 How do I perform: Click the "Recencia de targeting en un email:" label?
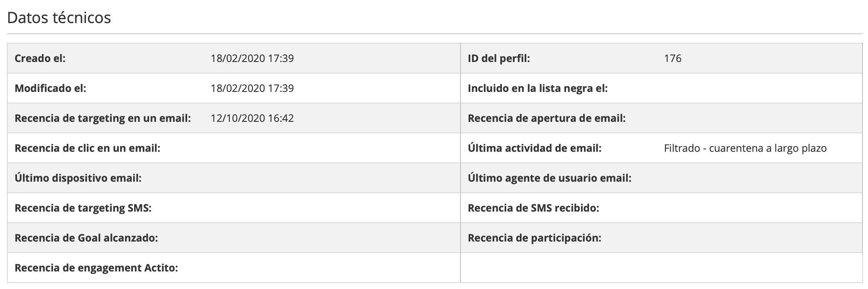click(103, 118)
